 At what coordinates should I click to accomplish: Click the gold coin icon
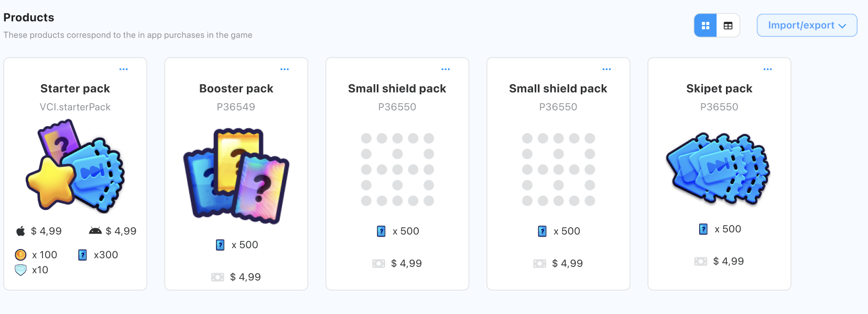[20, 255]
